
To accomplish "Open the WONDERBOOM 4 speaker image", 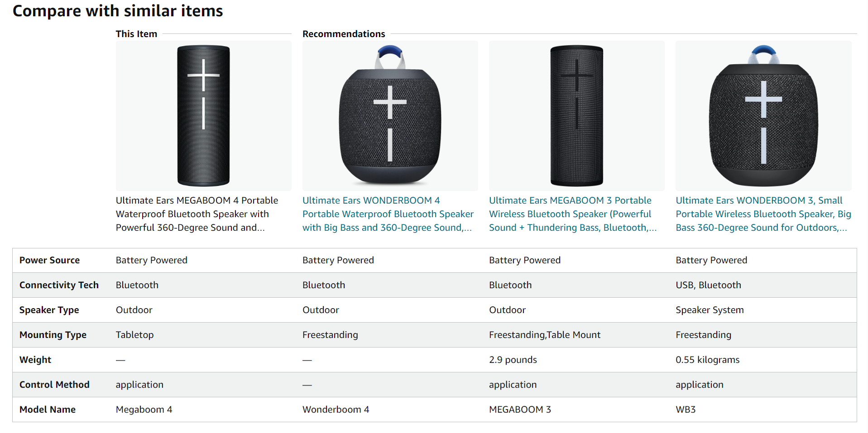I will pos(390,115).
